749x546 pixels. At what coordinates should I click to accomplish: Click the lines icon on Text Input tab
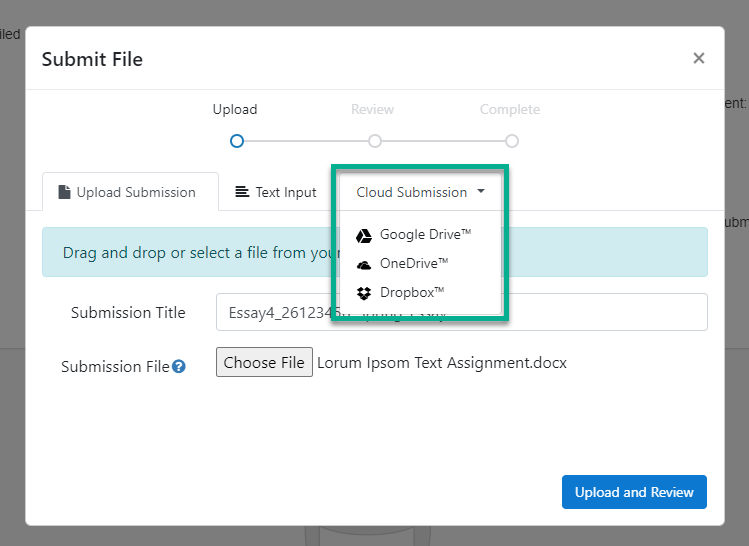coord(242,192)
